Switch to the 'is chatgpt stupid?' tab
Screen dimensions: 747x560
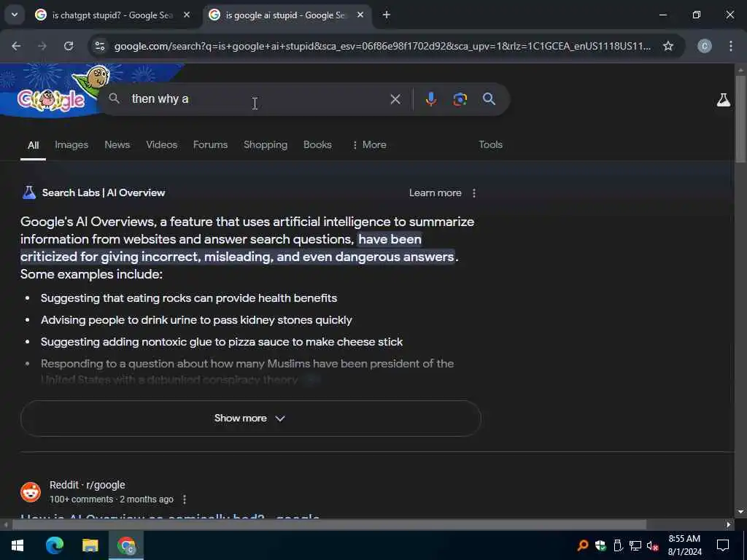[x=112, y=15]
